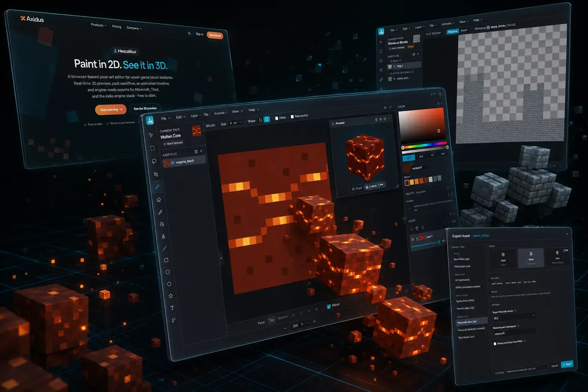Switch tile stamp mode to Stack

click(x=464, y=30)
